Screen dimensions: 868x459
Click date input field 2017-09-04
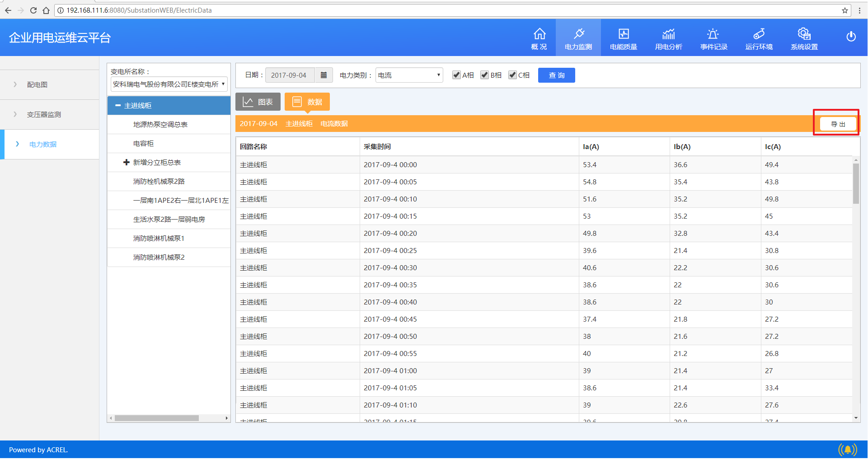coord(290,75)
